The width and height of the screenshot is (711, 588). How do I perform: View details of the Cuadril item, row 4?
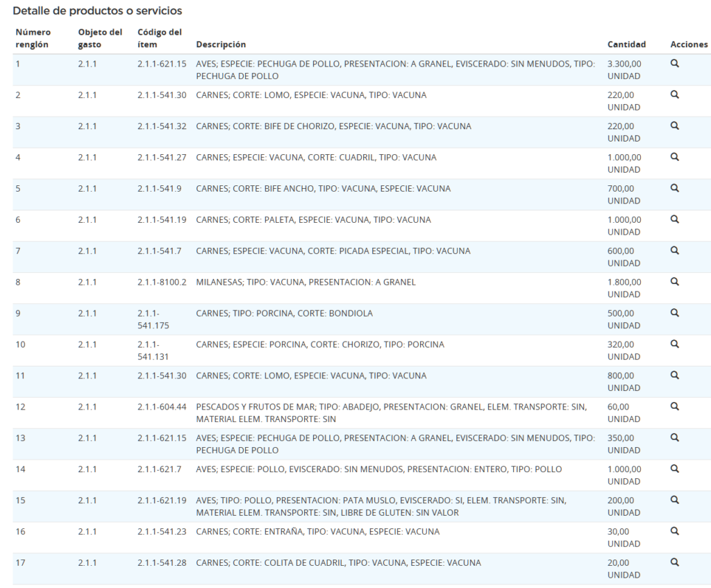pyautogui.click(x=674, y=157)
